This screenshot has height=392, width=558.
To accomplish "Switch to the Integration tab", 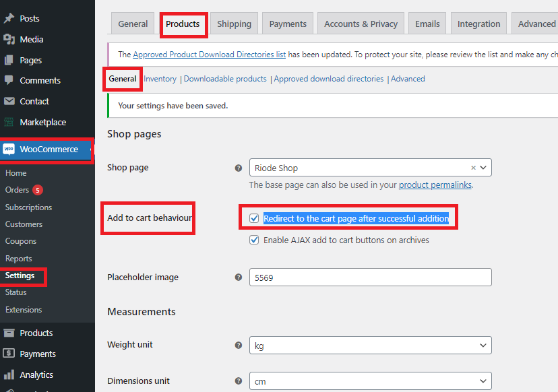I will (478, 24).
